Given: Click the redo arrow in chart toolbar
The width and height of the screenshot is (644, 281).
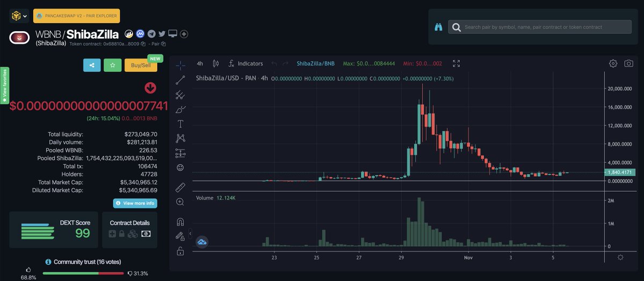Looking at the screenshot, I should [x=286, y=63].
